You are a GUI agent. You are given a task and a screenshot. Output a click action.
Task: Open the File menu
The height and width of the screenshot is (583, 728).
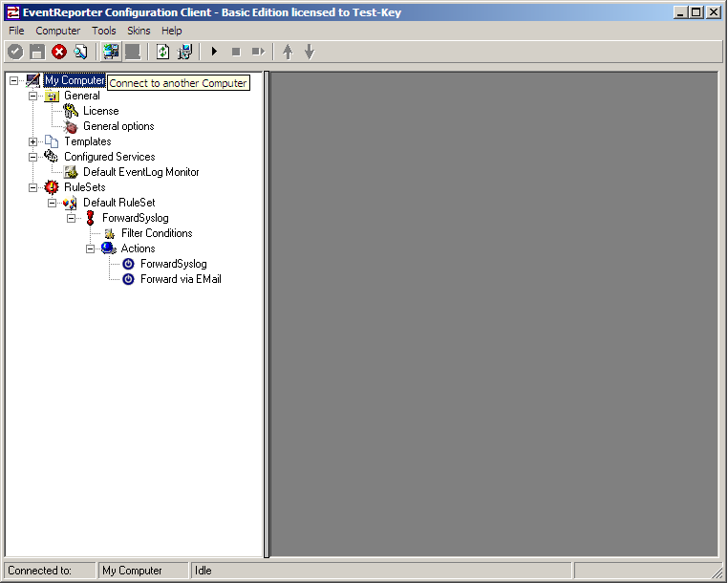[16, 31]
